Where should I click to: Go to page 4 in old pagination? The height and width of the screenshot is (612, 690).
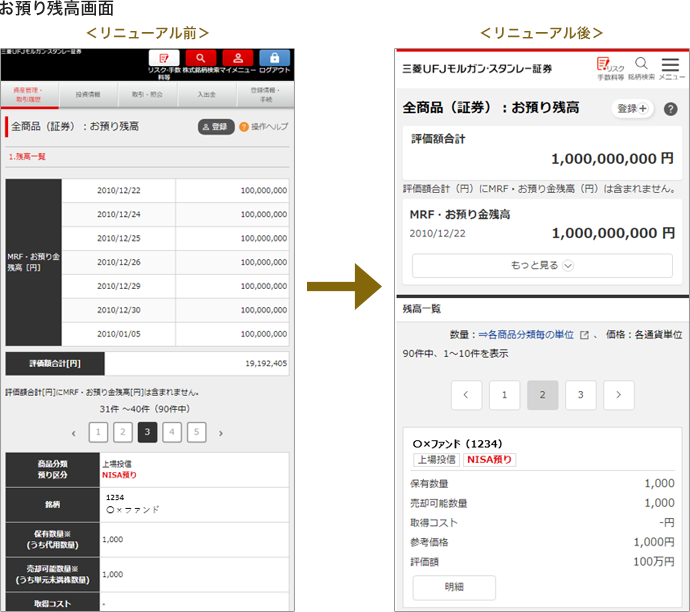pyautogui.click(x=172, y=432)
